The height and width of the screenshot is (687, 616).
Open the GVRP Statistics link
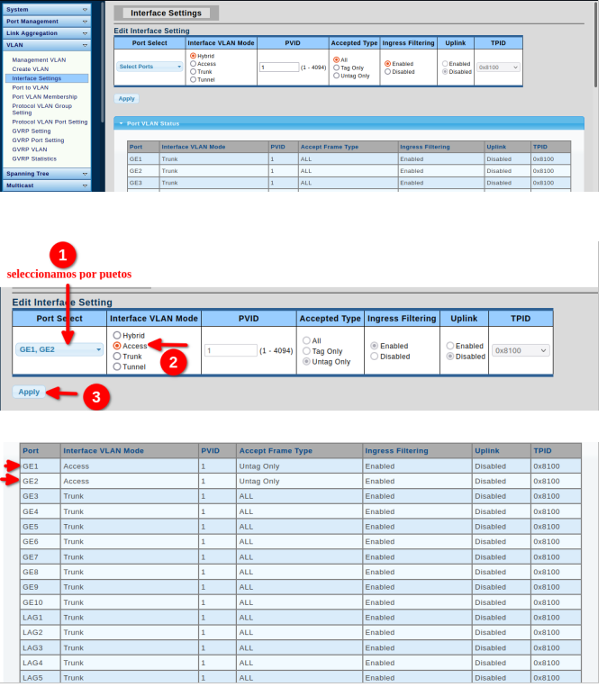pyautogui.click(x=34, y=158)
